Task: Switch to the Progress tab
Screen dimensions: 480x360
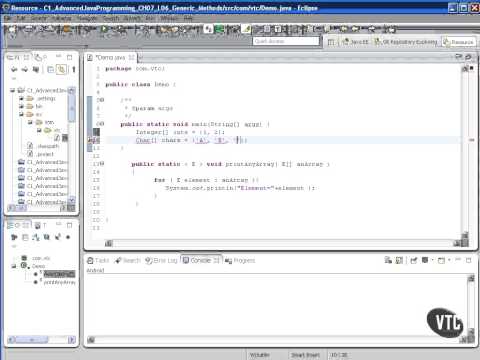Action: (240, 260)
